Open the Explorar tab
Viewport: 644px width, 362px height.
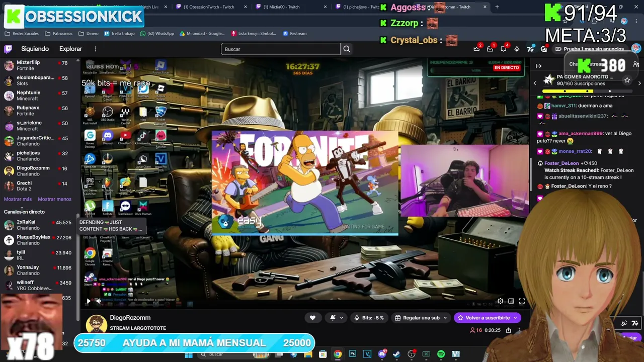[x=70, y=49]
